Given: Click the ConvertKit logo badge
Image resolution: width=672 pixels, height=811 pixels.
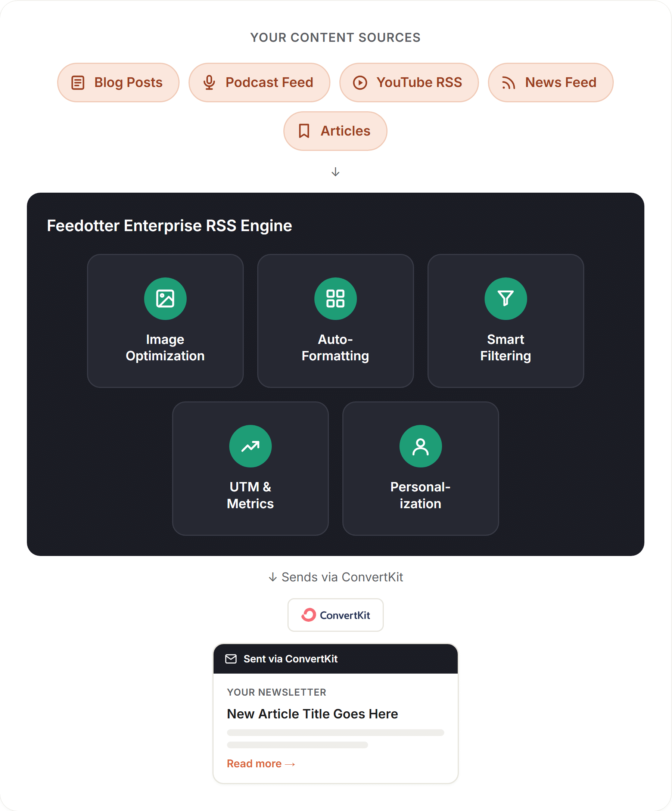Looking at the screenshot, I should coord(335,615).
